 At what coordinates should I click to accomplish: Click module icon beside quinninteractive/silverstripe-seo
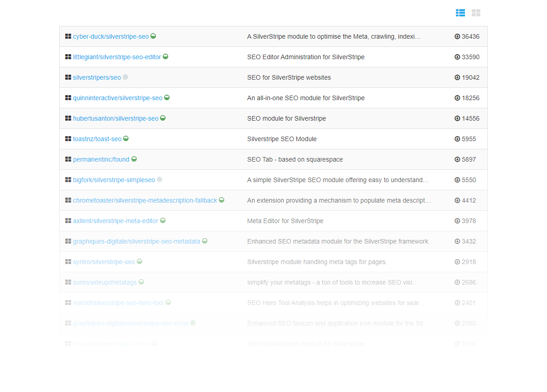point(68,98)
